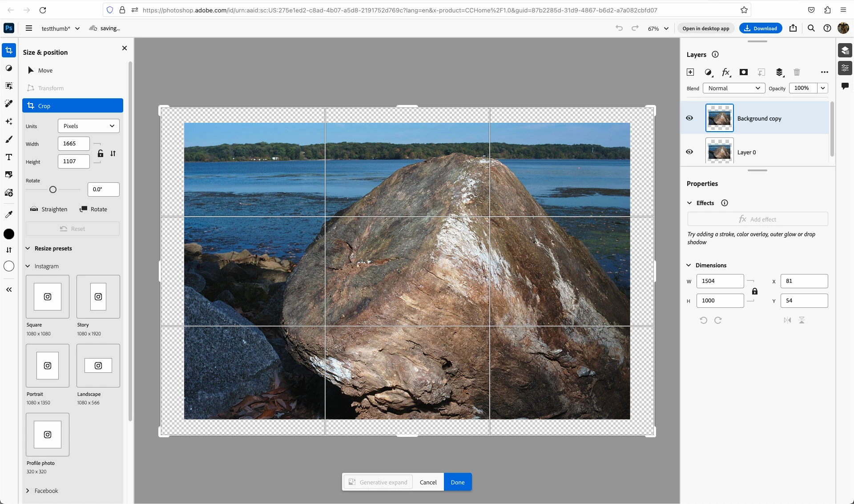Open the share icon in header

[793, 28]
